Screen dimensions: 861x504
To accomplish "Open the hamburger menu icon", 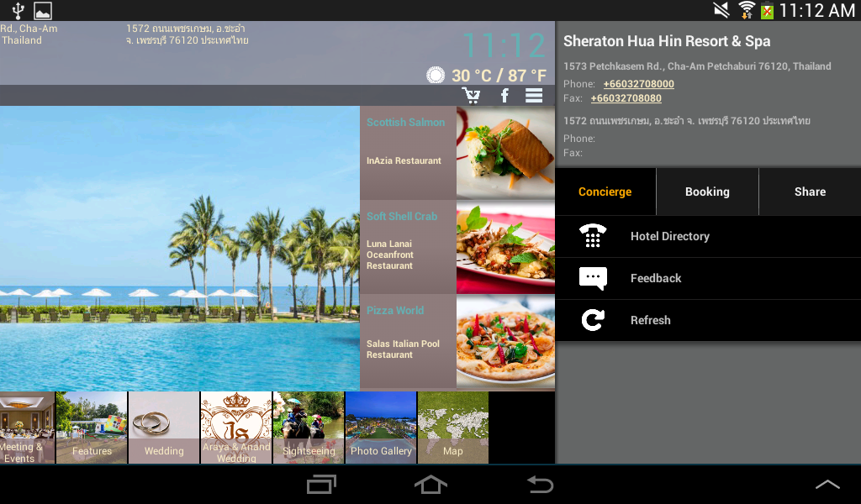I will point(534,96).
